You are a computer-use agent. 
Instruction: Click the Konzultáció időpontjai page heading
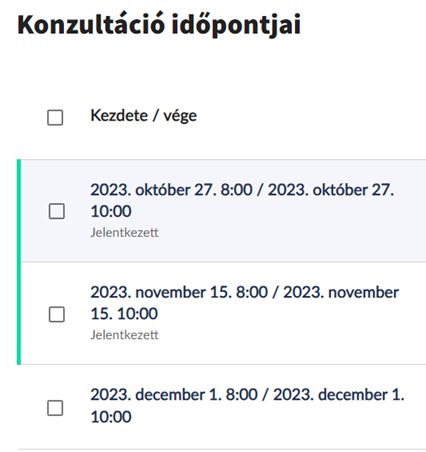[159, 24]
